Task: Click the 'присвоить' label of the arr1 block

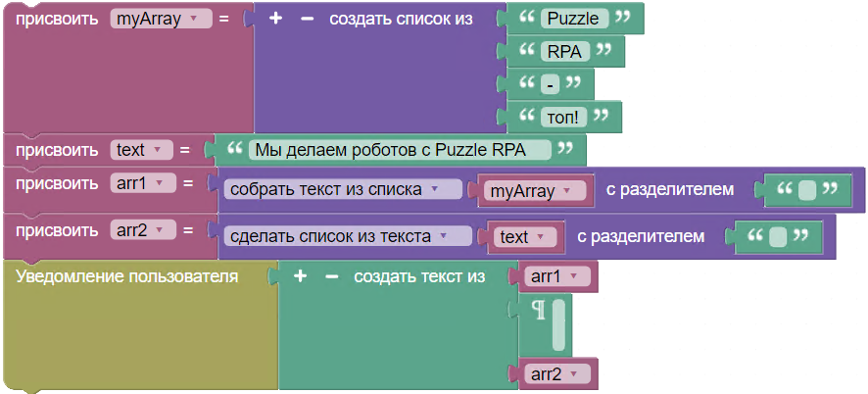Action: [x=58, y=183]
